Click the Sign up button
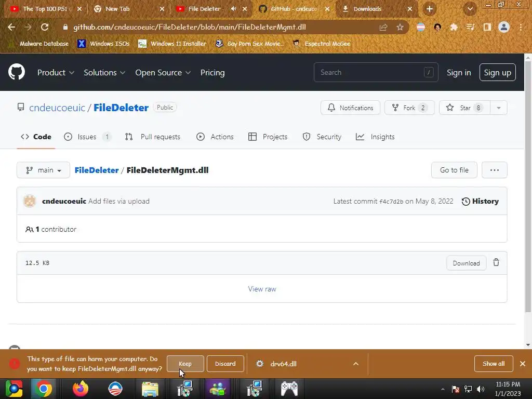The height and width of the screenshot is (399, 532). click(x=497, y=73)
